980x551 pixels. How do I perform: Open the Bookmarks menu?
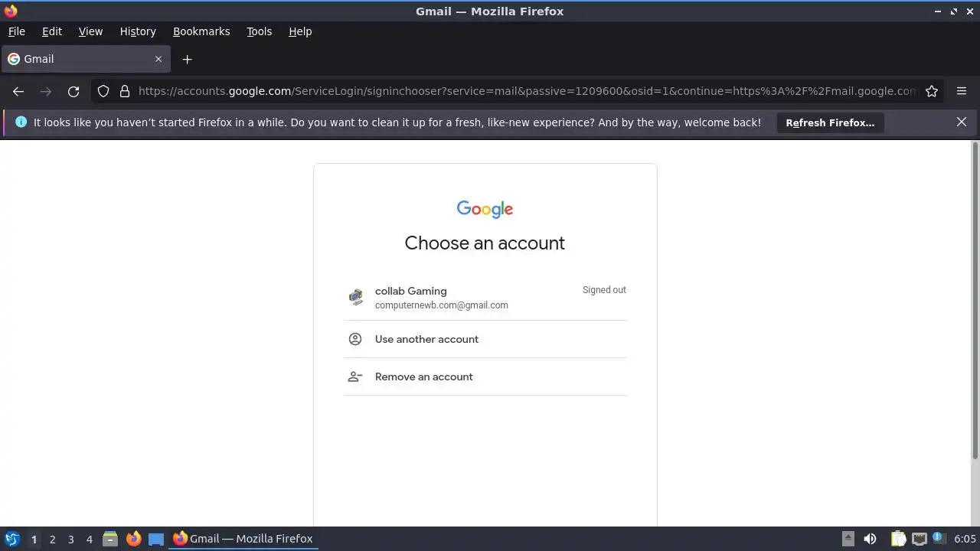[x=201, y=31]
